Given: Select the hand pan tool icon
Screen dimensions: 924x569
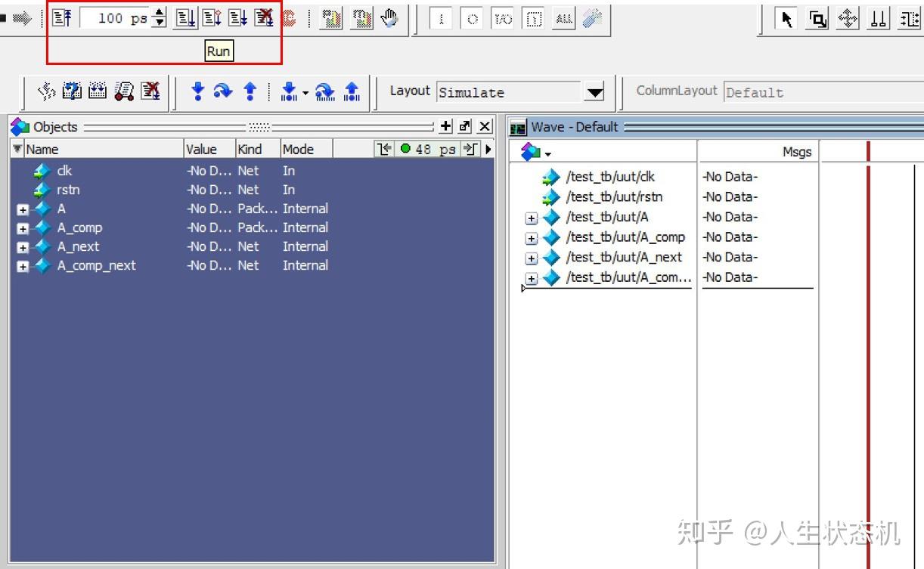Looking at the screenshot, I should (389, 18).
